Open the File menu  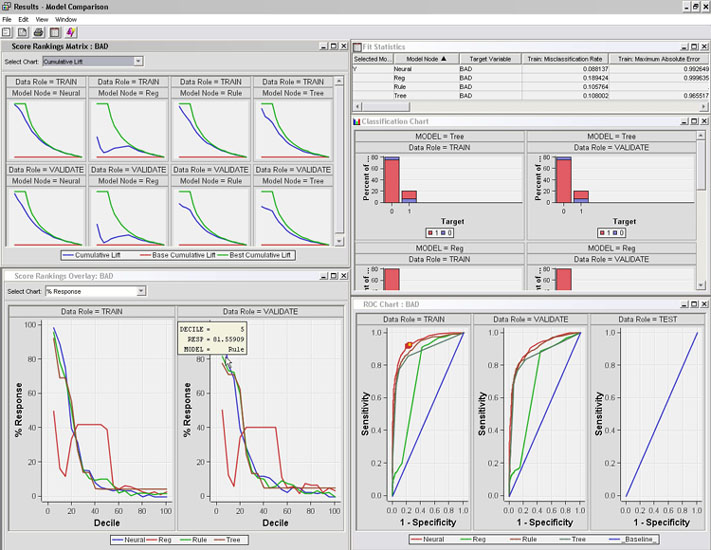point(7,19)
